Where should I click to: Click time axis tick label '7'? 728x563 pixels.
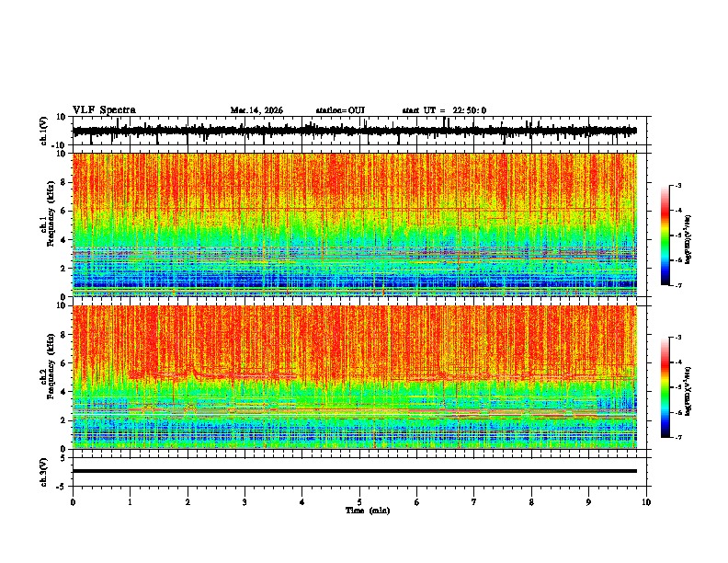[x=474, y=502]
